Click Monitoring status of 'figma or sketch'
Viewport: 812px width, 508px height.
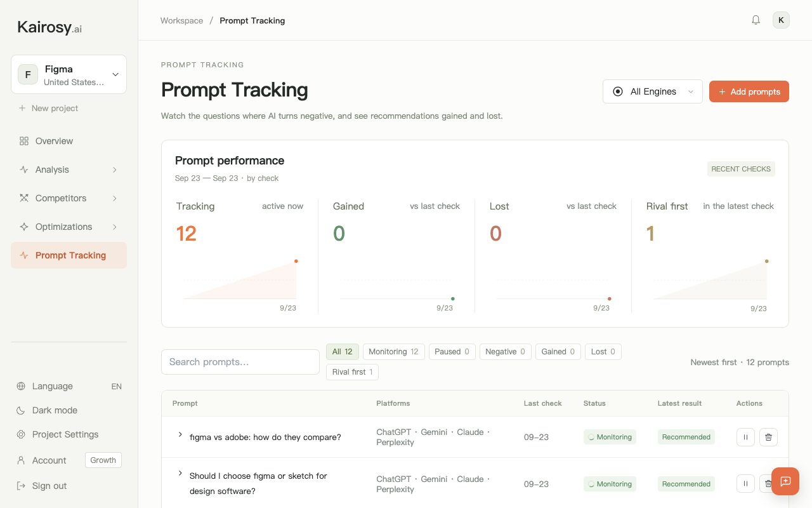pyautogui.click(x=610, y=484)
